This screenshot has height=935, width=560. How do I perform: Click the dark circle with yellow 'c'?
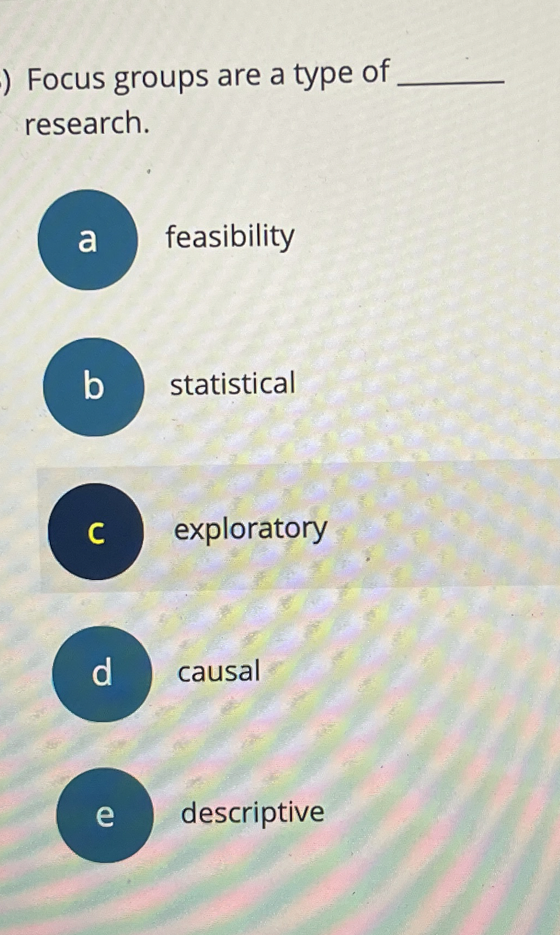[x=97, y=532]
